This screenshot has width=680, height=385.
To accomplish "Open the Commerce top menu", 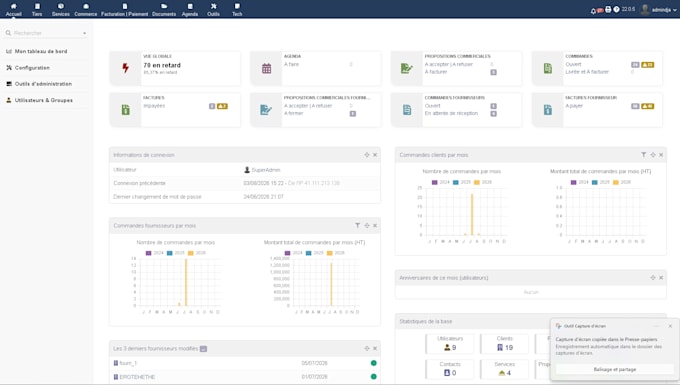I will tap(85, 10).
